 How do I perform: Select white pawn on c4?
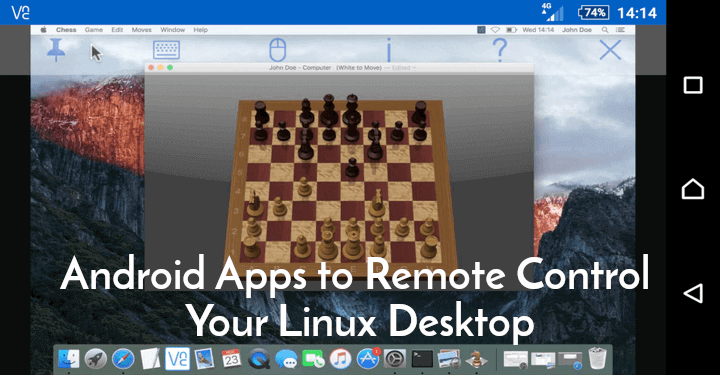[x=303, y=187]
